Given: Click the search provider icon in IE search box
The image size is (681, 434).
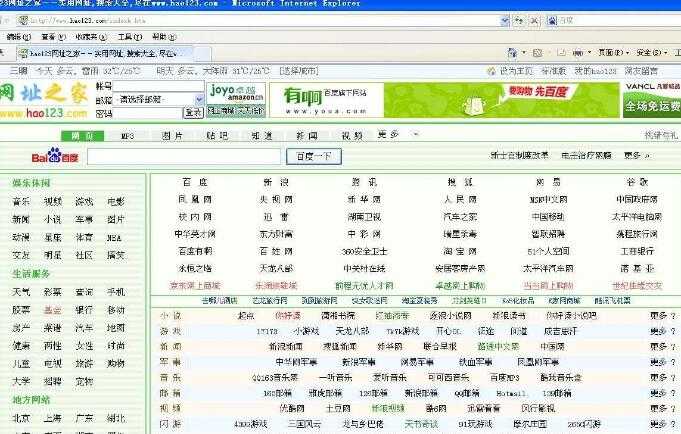Looking at the screenshot, I should (x=552, y=20).
